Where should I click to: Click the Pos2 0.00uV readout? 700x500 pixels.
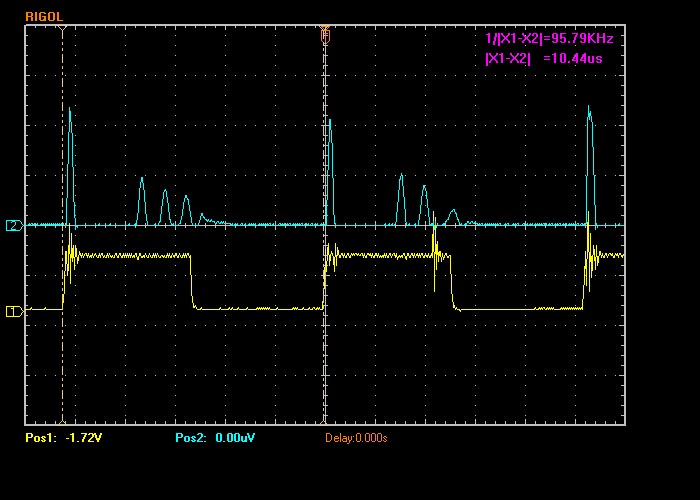pos(215,438)
